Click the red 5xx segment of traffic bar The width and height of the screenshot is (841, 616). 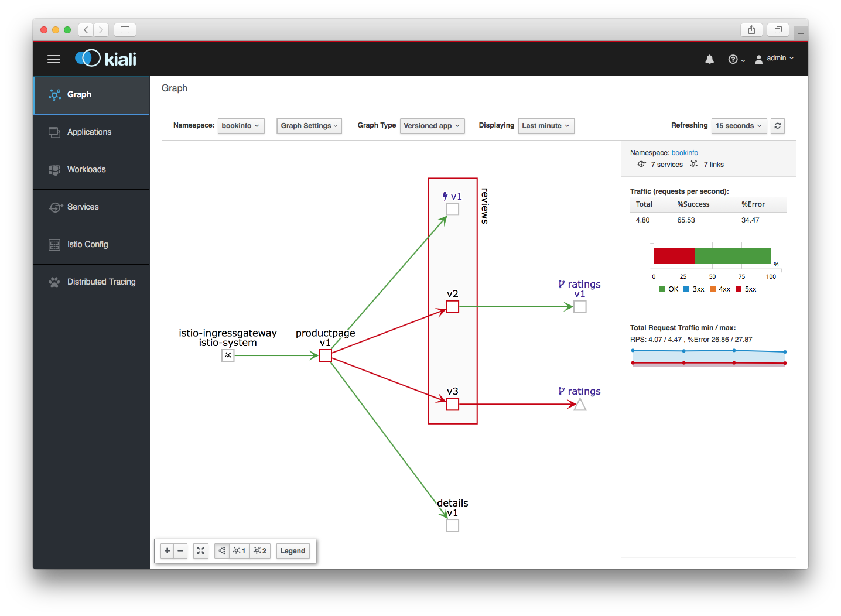[x=674, y=256]
